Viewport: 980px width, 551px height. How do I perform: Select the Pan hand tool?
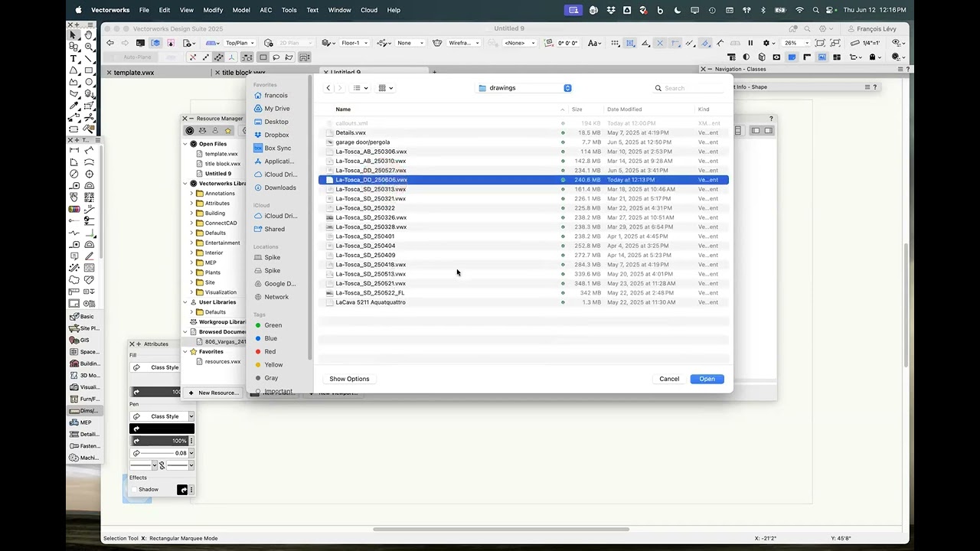click(89, 34)
